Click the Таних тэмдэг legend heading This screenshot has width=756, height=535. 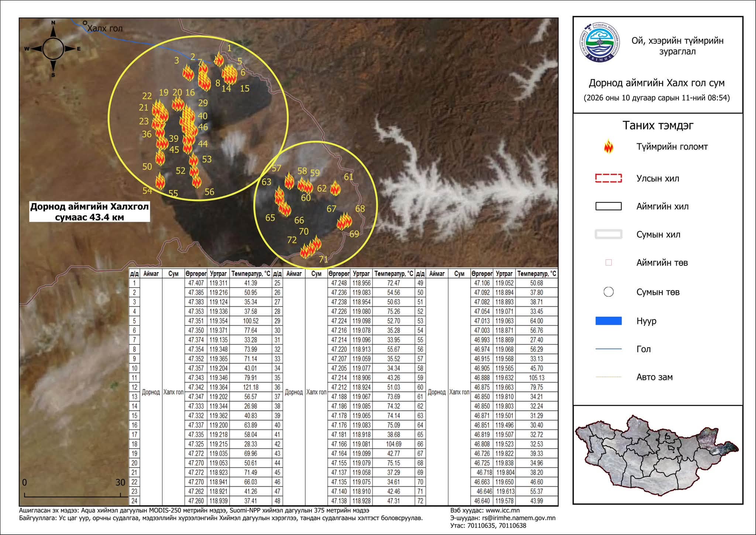[658, 125]
